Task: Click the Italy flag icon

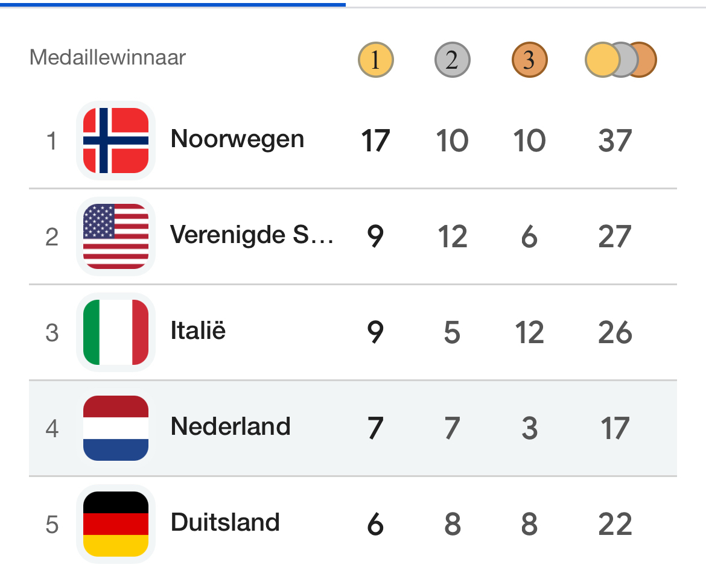Action: point(116,332)
